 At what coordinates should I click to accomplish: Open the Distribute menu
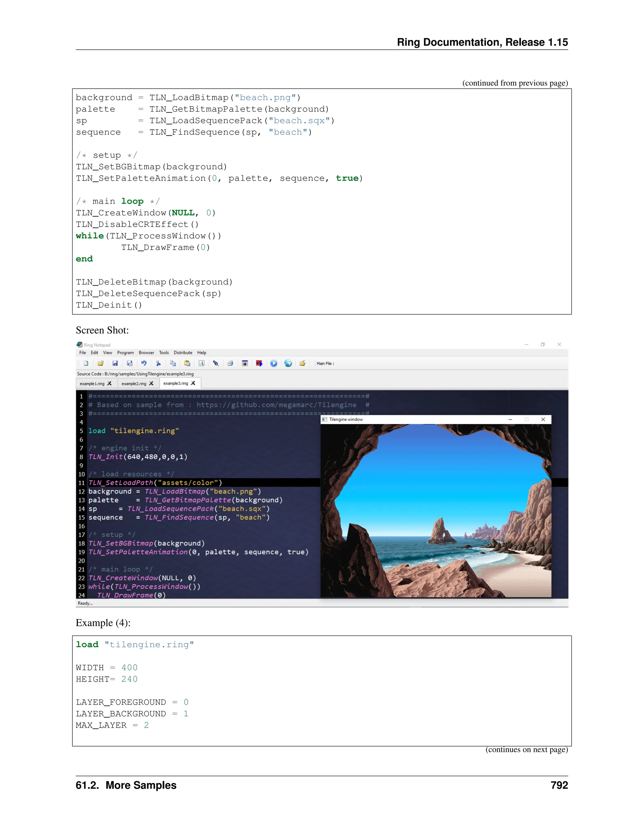[x=183, y=353]
